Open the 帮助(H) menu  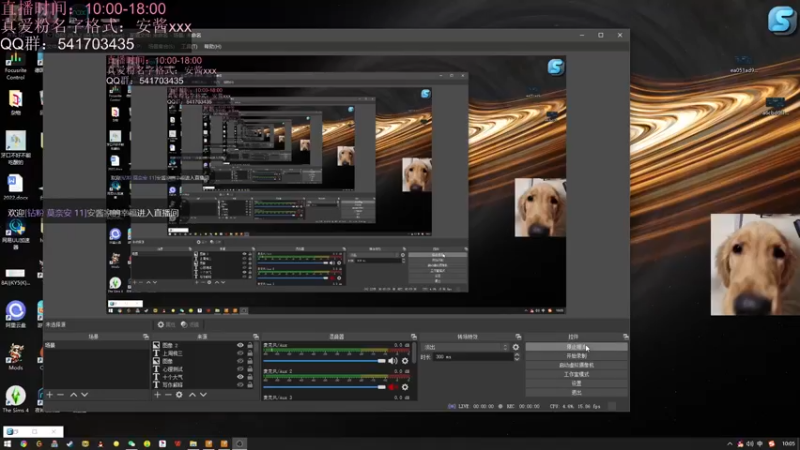tap(212, 46)
